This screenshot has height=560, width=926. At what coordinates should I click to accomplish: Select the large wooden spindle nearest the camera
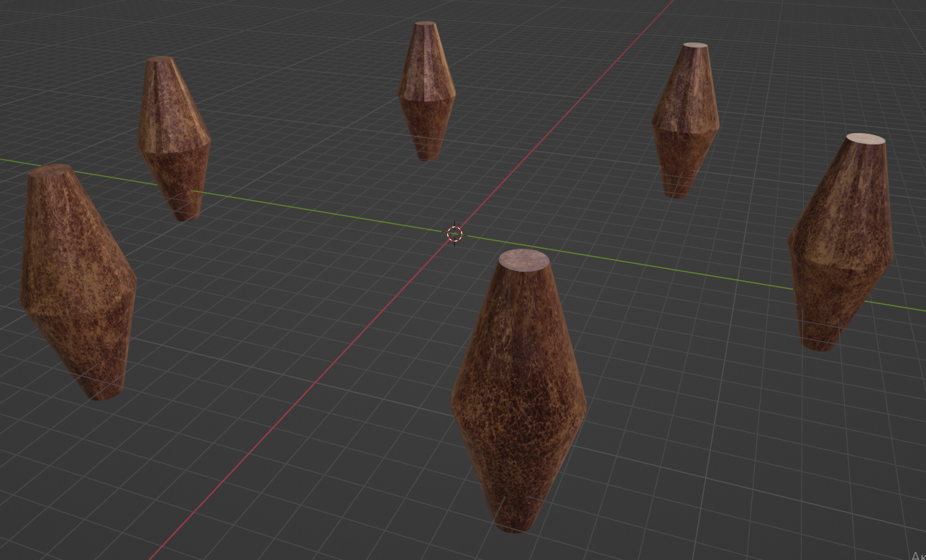518,392
